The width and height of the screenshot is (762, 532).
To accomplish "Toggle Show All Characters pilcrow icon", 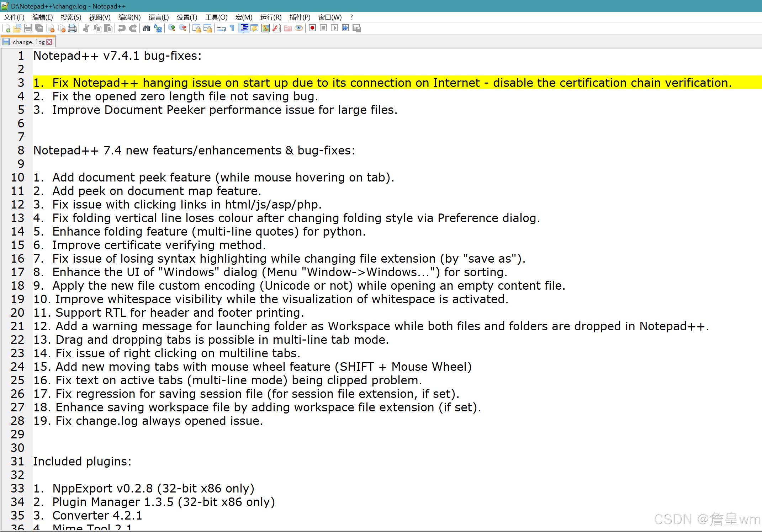I will 232,28.
